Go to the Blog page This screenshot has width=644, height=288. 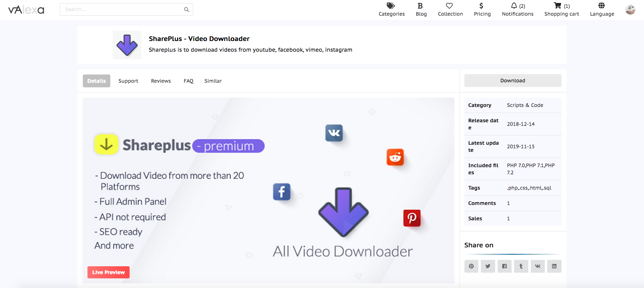point(421,10)
